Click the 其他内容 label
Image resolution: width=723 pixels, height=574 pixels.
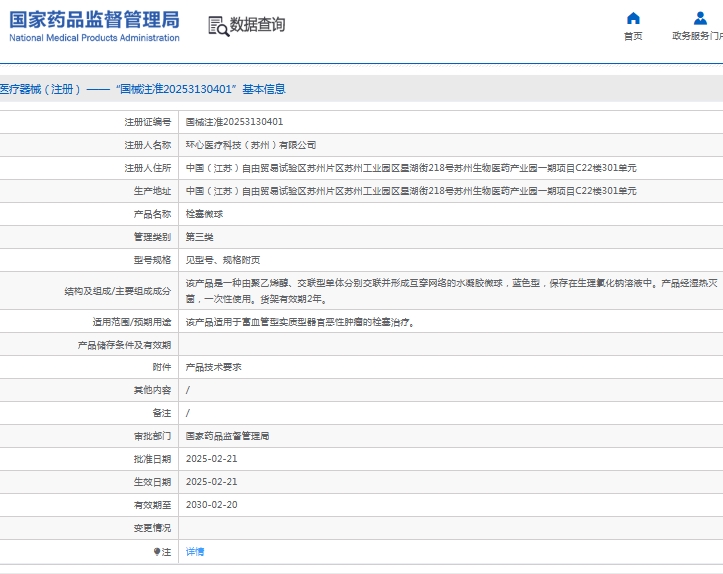(x=152, y=390)
